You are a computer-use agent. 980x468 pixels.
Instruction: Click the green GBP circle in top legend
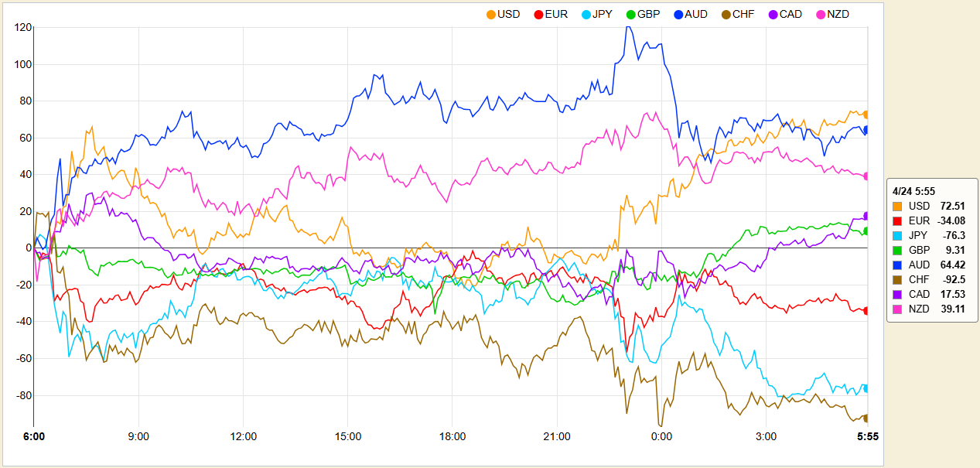(x=631, y=14)
